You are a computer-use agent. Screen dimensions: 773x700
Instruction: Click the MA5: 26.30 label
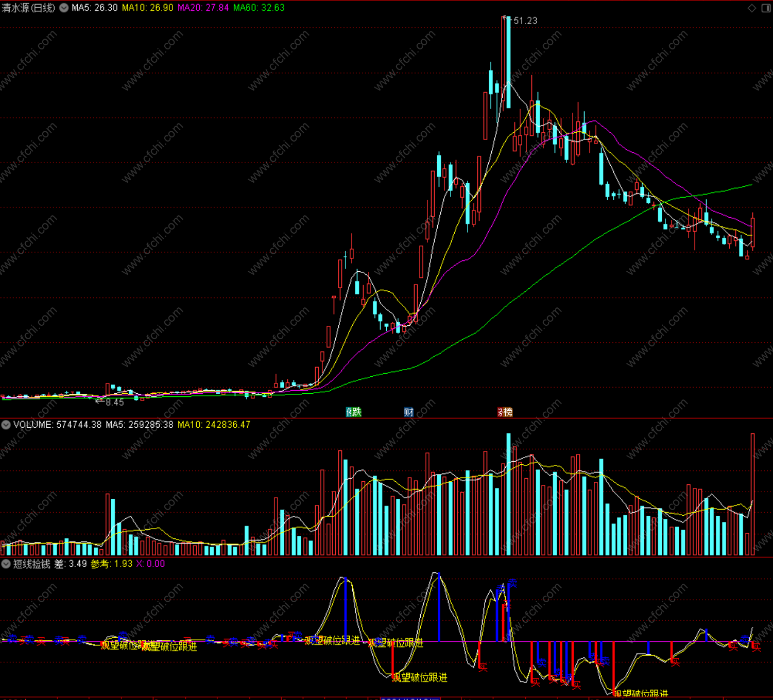pos(95,8)
